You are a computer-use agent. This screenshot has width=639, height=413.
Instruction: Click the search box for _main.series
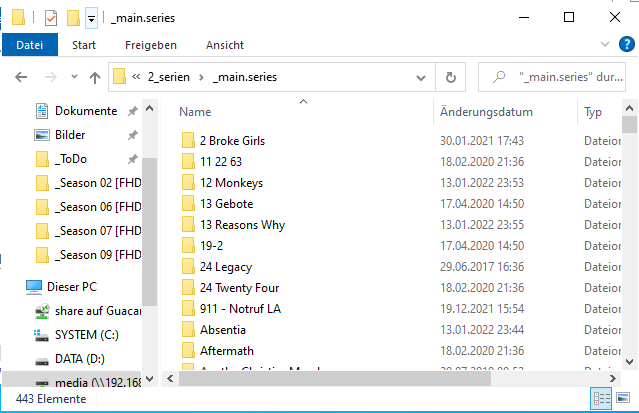(552, 77)
